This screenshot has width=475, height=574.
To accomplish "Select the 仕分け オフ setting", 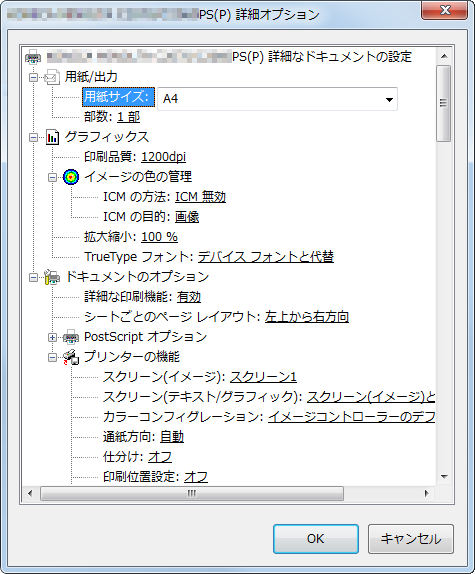I will pyautogui.click(x=160, y=457).
